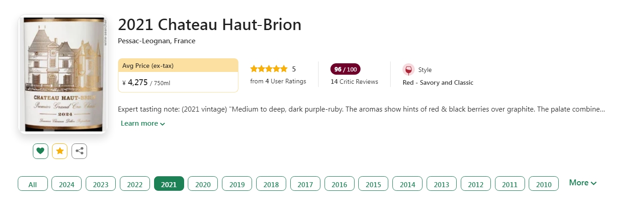Click the yellow star rating icon

point(60,151)
